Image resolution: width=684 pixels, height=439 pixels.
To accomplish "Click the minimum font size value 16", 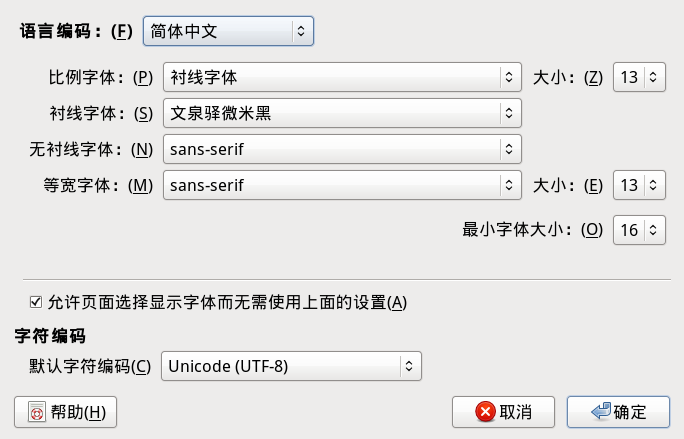I will pyautogui.click(x=629, y=230).
